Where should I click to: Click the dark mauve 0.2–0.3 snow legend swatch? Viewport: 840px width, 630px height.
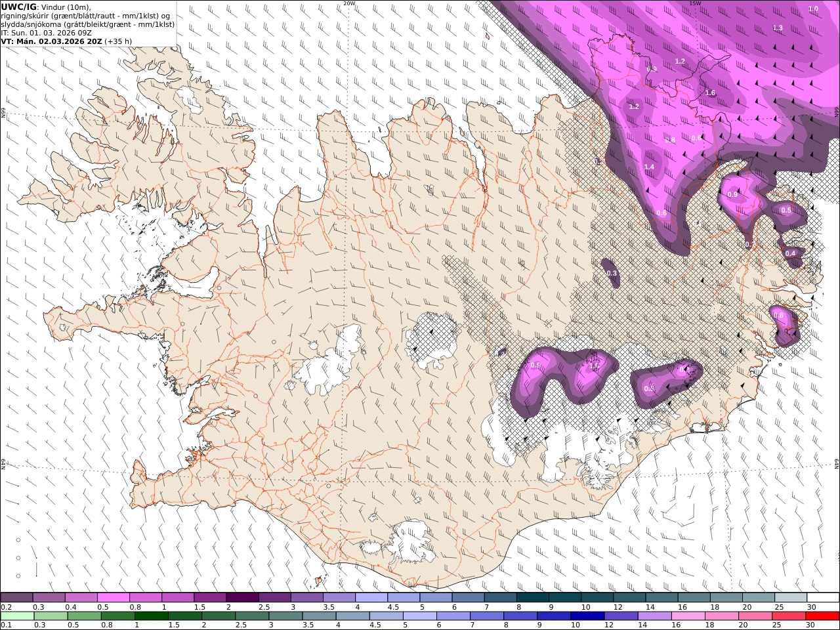pyautogui.click(x=16, y=598)
